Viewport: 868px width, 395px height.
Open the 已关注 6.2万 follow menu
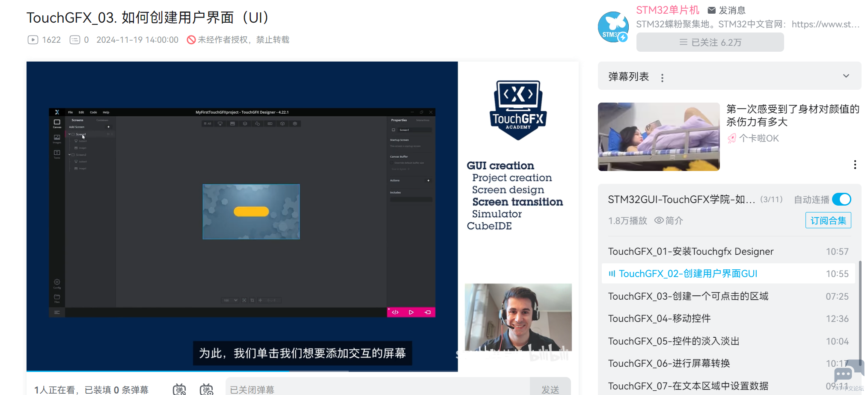[x=710, y=42]
